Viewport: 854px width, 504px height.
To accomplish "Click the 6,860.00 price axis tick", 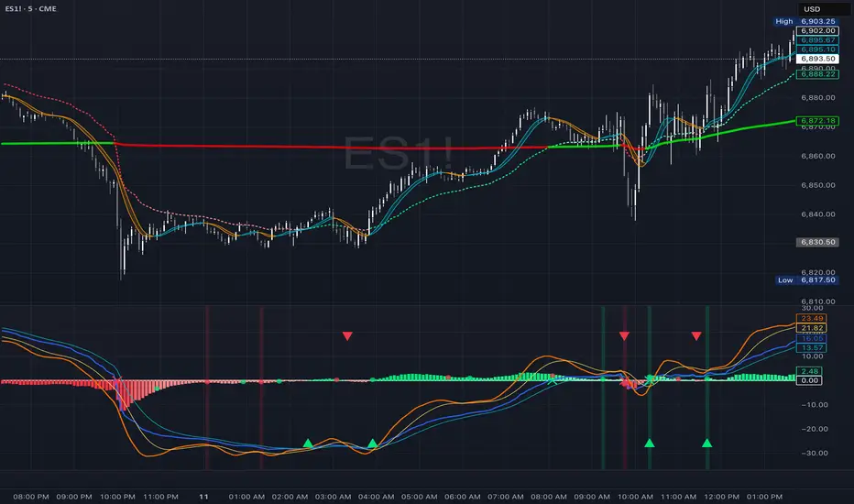I will pyautogui.click(x=817, y=156).
